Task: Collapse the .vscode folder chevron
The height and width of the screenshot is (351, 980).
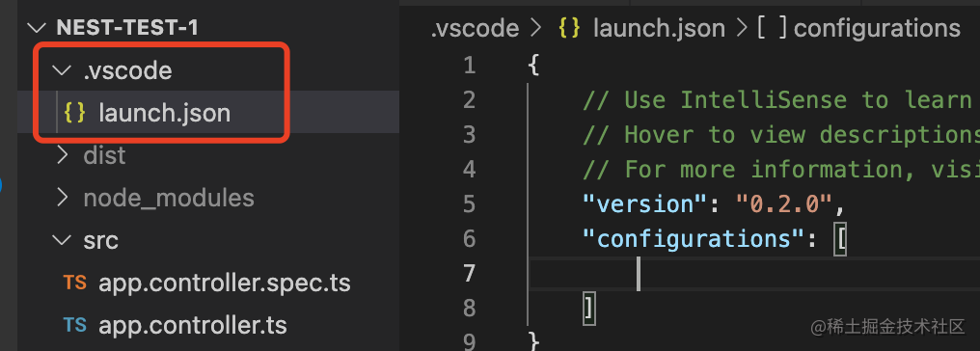Action: click(x=62, y=70)
